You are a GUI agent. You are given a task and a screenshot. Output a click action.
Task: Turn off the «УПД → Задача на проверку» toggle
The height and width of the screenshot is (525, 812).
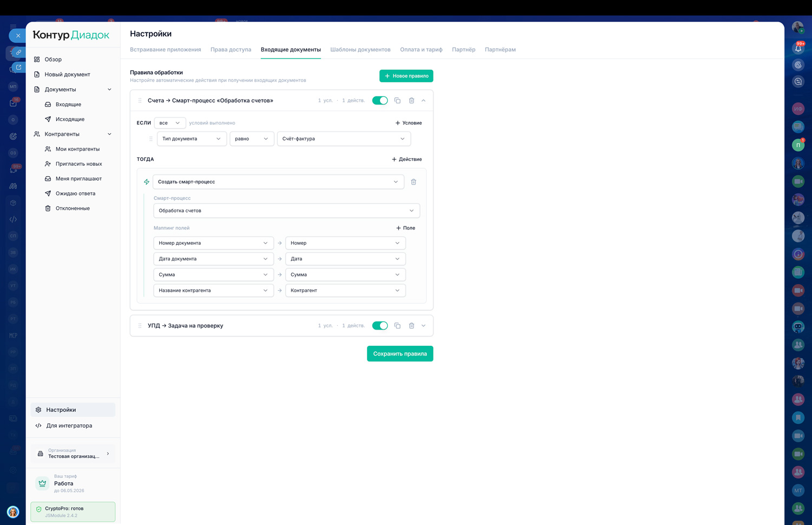[380, 326]
